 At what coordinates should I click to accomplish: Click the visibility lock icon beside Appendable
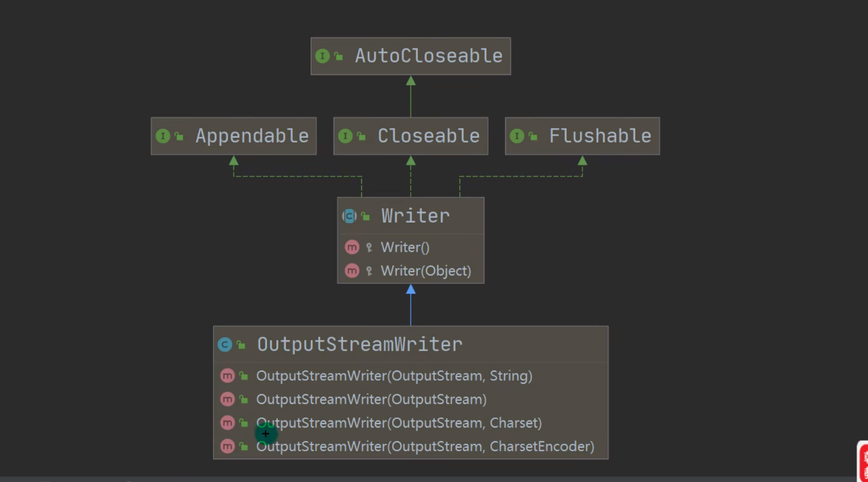tap(179, 136)
